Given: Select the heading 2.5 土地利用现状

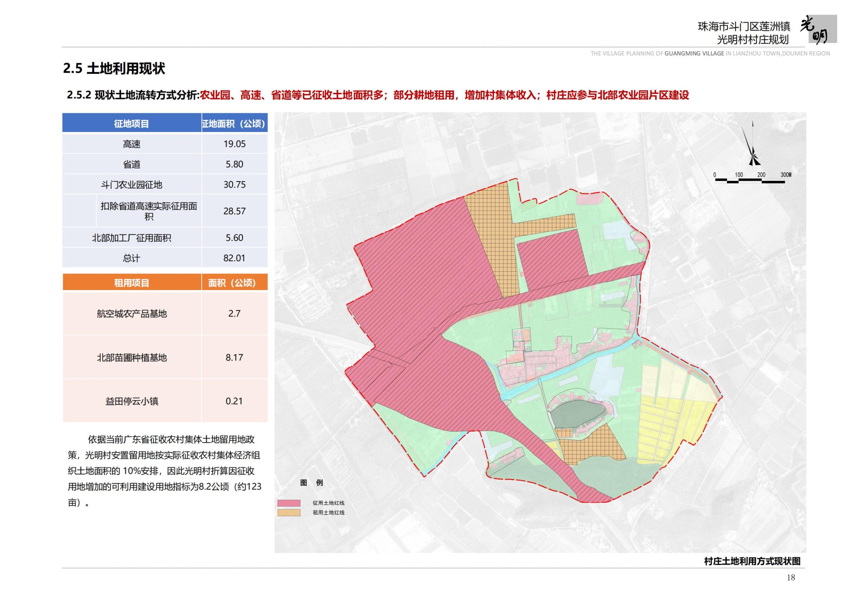Looking at the screenshot, I should tap(114, 69).
